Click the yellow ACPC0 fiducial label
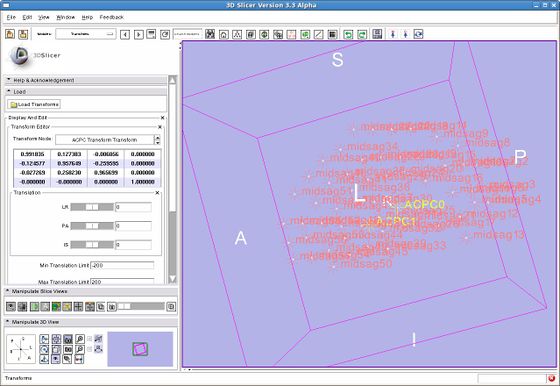 click(x=425, y=205)
